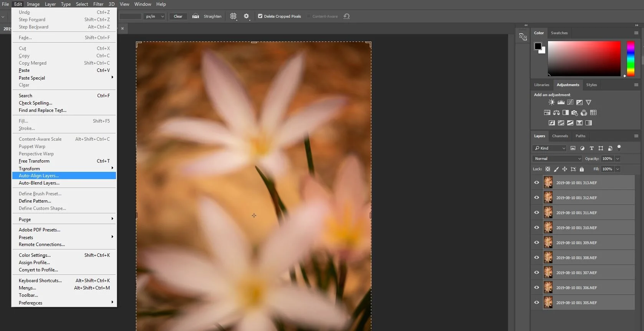
Task: Add a Threshold adjustment
Action: coord(570,123)
